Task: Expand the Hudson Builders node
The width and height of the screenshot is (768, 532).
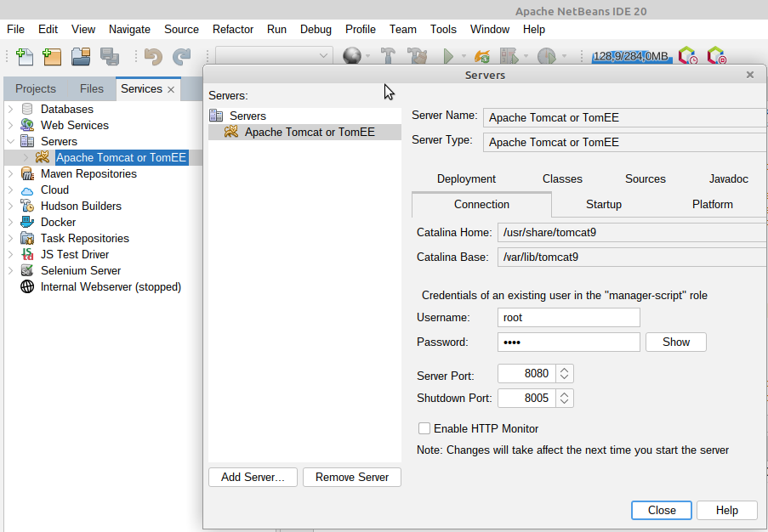Action: pyautogui.click(x=11, y=206)
